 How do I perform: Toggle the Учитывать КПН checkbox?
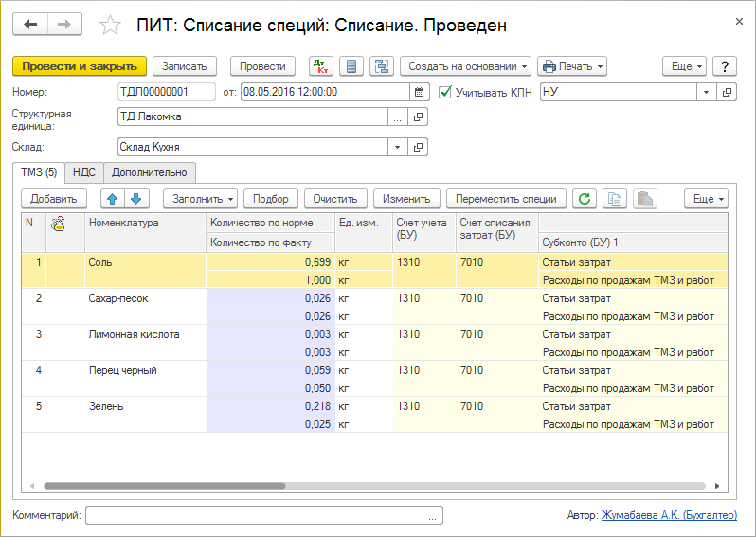pos(446,92)
